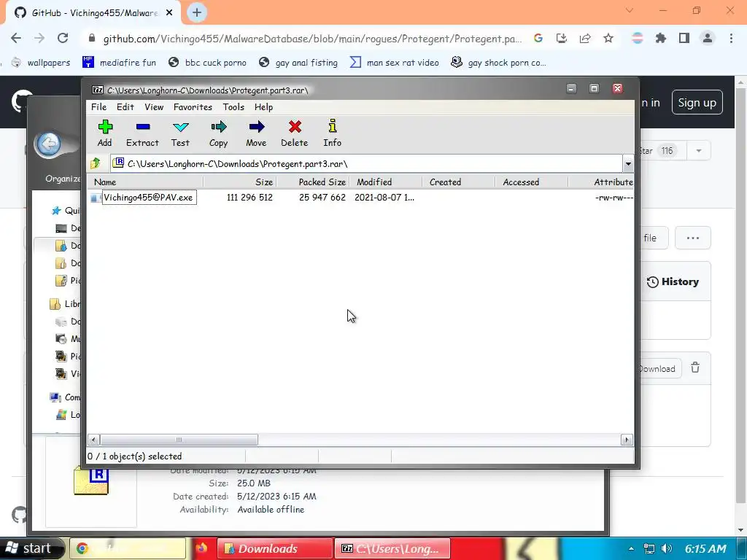Click the horizontal scrollbar thumb
The height and width of the screenshot is (560, 747).
coord(179,440)
